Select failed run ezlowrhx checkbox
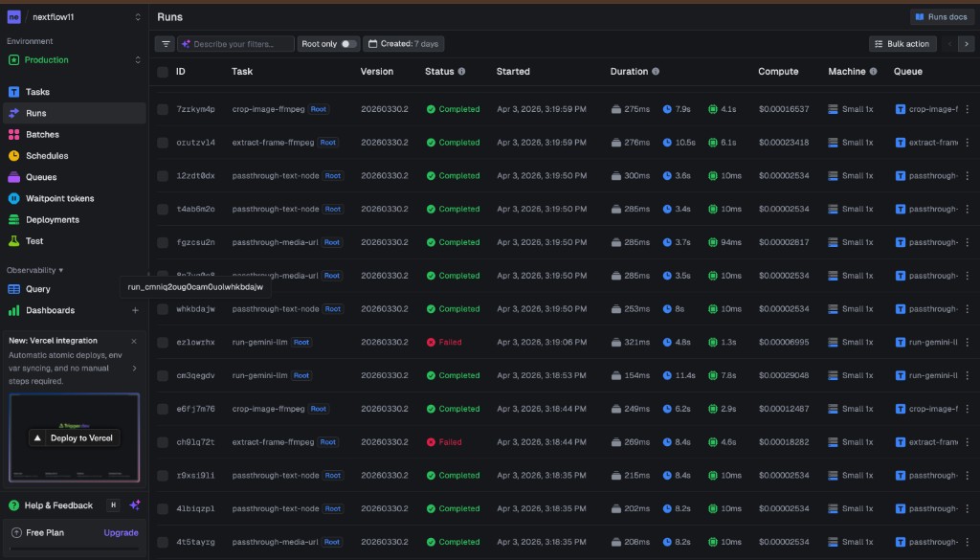This screenshot has width=980, height=560. tap(163, 343)
